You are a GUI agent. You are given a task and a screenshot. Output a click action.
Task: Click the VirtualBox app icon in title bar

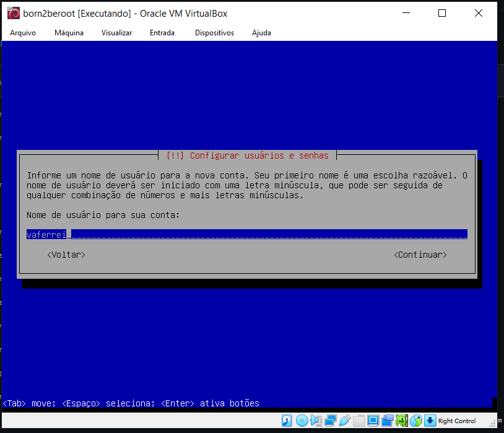[x=14, y=14]
